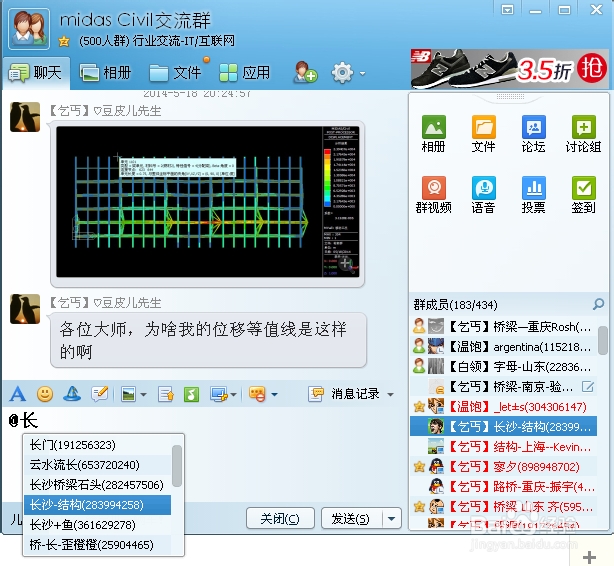Image resolution: width=614 pixels, height=566 pixels.
Task: Open the emoji smiley picker
Action: coord(45,394)
